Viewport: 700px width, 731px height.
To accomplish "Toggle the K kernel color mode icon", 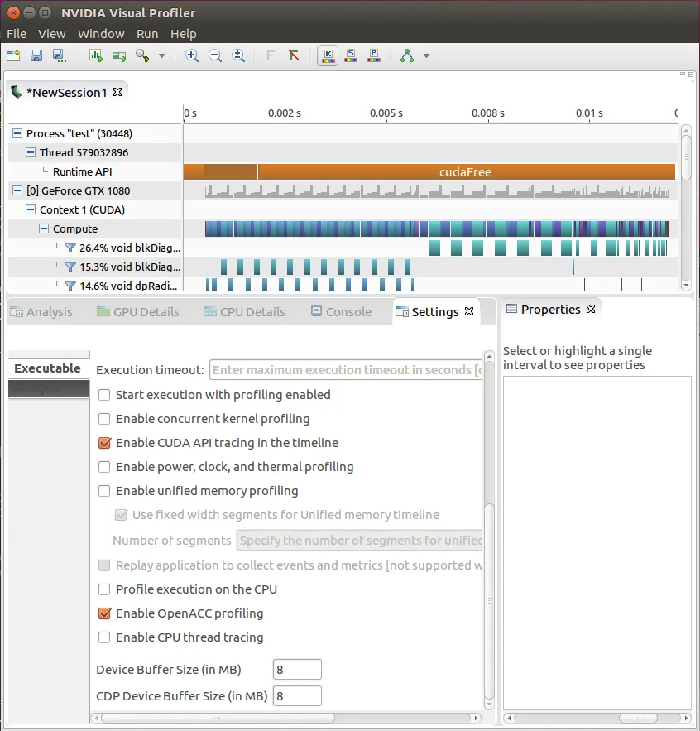I will [x=328, y=56].
